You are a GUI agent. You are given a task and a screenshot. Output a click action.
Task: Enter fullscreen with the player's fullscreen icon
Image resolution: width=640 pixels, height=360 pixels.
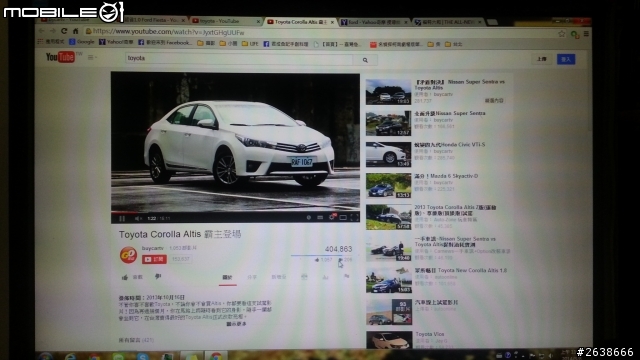[354, 218]
